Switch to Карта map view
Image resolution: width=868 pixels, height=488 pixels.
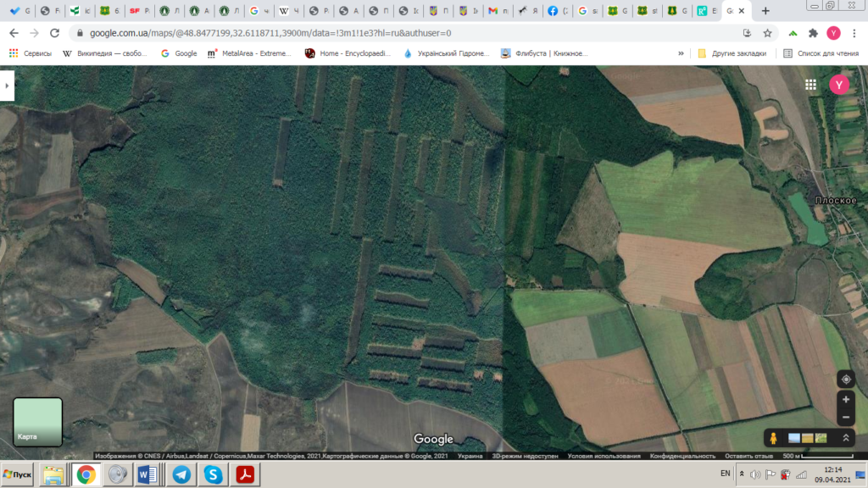[x=37, y=422]
